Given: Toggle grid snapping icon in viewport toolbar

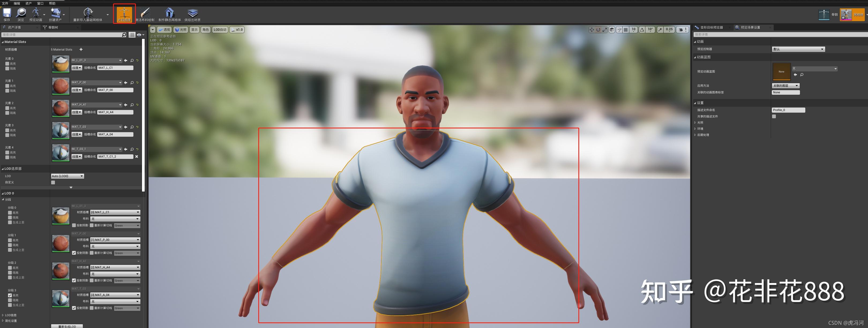Looking at the screenshot, I should pyautogui.click(x=626, y=30).
